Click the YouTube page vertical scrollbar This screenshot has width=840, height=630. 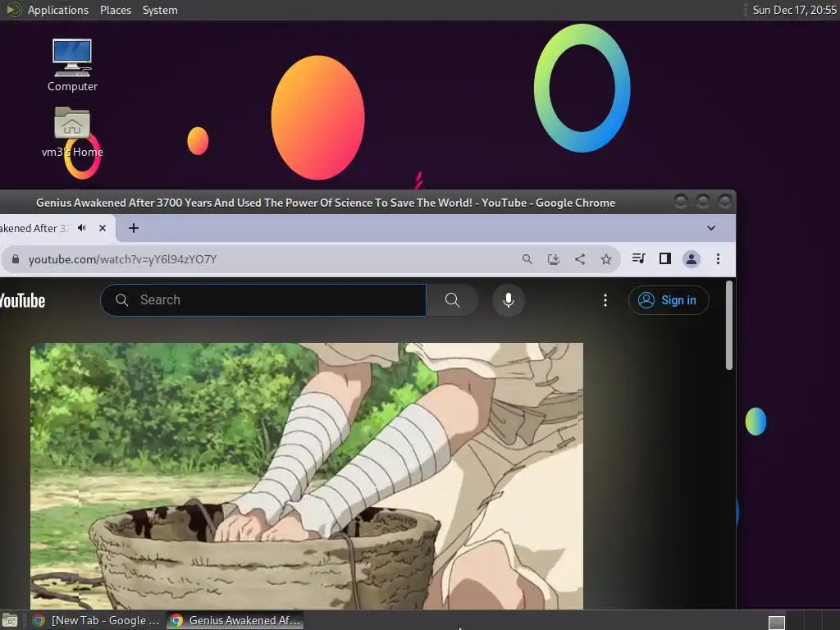[728, 325]
